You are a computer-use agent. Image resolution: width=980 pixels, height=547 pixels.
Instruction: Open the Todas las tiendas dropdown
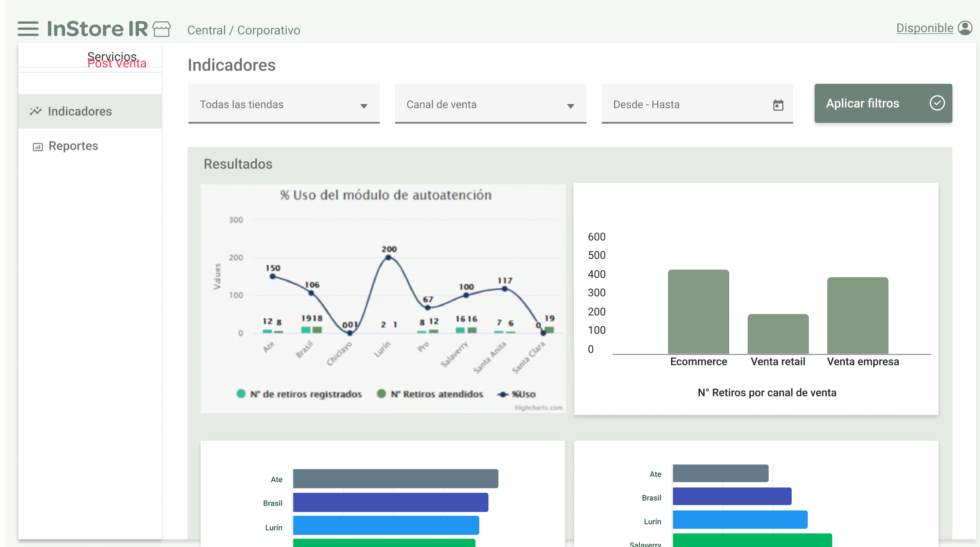283,104
